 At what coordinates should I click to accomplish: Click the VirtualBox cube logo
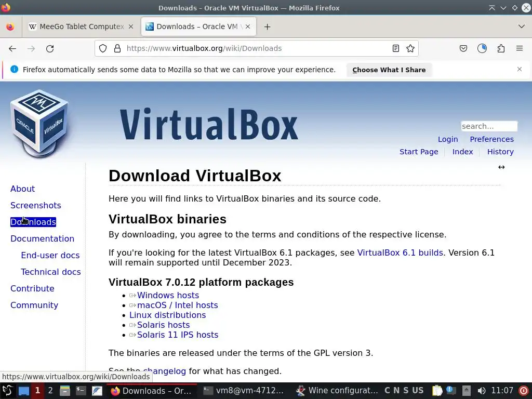[x=39, y=124]
